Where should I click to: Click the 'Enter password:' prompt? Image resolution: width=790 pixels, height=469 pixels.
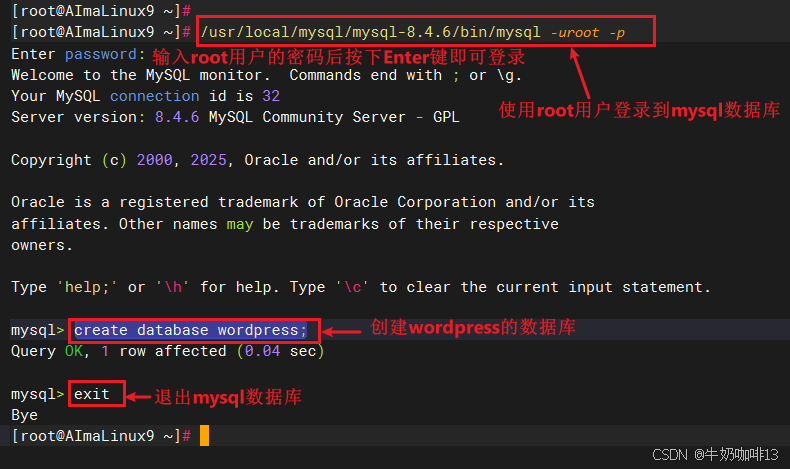pos(78,54)
